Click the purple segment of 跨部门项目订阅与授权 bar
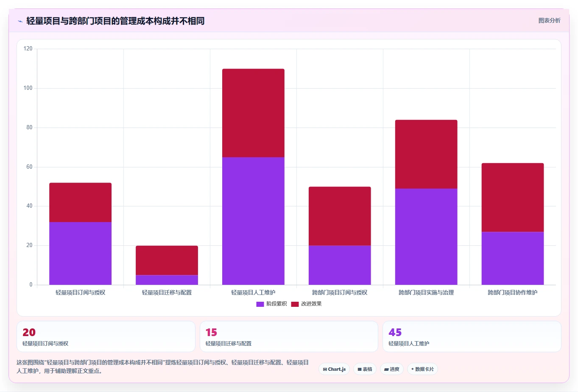The width and height of the screenshot is (578, 392). (340, 265)
